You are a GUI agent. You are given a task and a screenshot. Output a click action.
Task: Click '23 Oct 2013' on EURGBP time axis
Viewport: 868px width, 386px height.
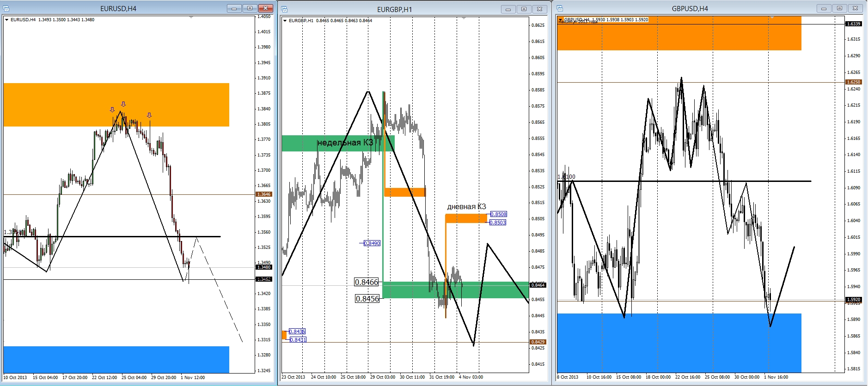pos(293,377)
